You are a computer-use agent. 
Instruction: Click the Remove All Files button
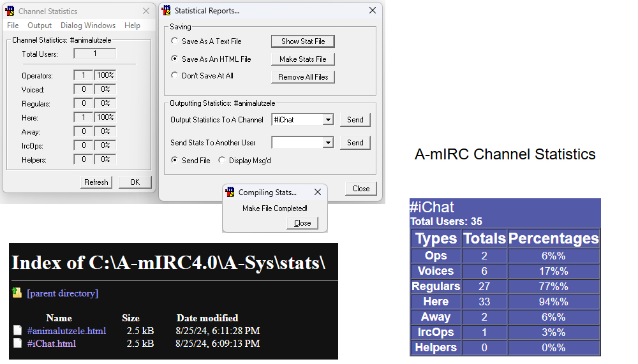click(303, 77)
